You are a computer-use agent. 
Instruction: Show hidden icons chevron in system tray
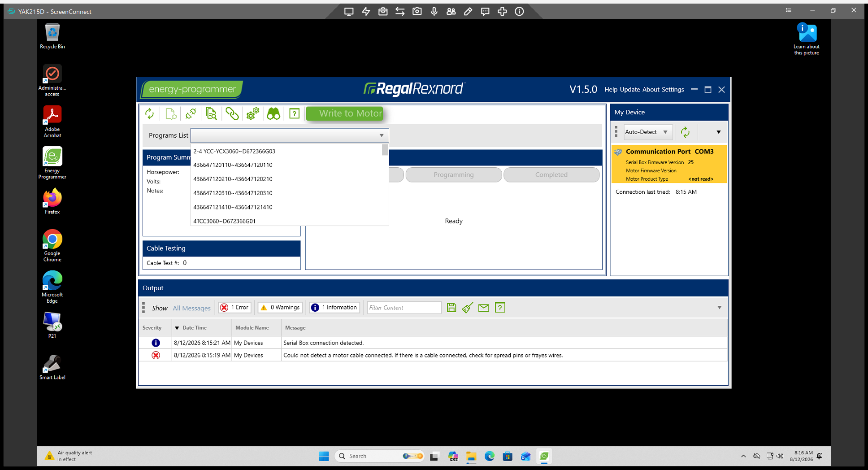click(x=743, y=456)
